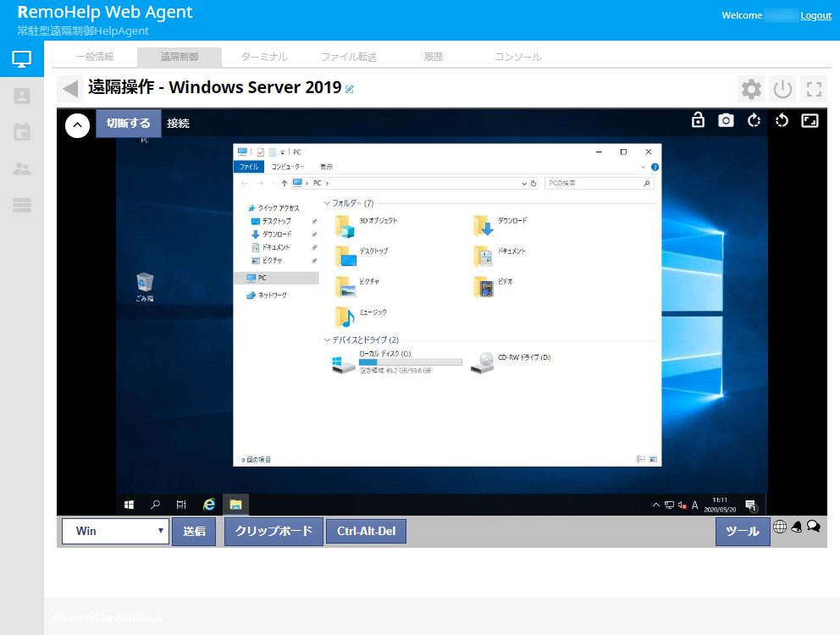Click the bell notification icon

[x=797, y=527]
